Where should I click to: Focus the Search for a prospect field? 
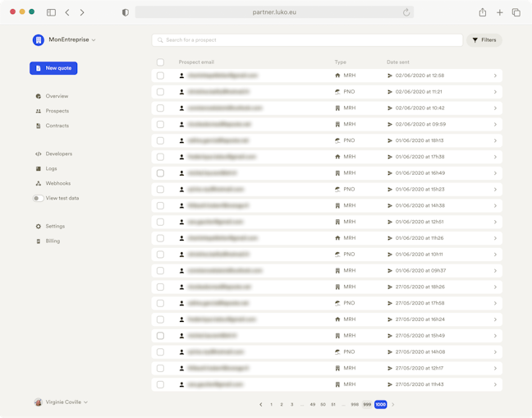click(308, 39)
